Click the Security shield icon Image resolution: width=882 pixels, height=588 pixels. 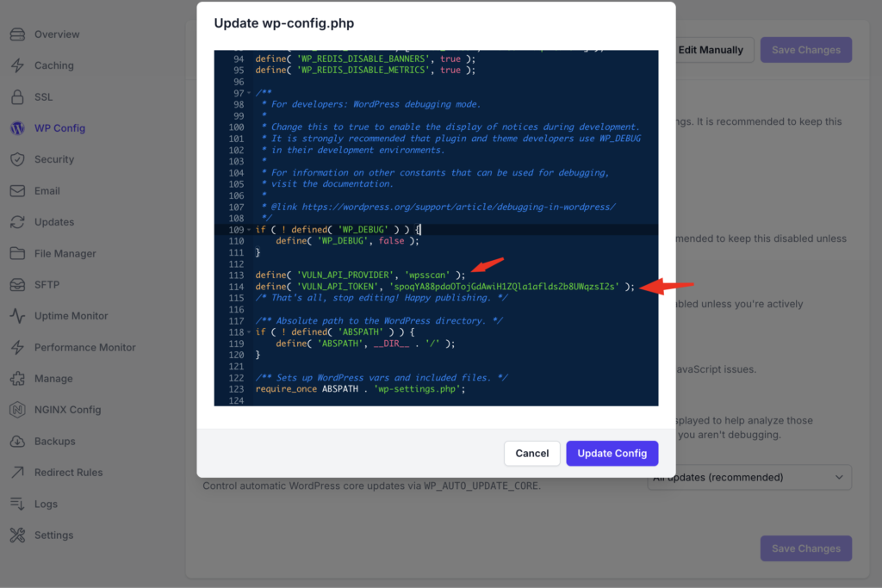pyautogui.click(x=17, y=159)
